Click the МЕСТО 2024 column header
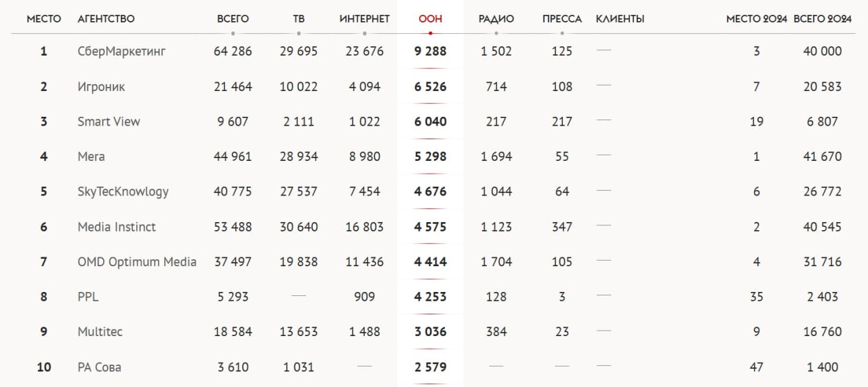Screen dimensions: 868x387 757,19
